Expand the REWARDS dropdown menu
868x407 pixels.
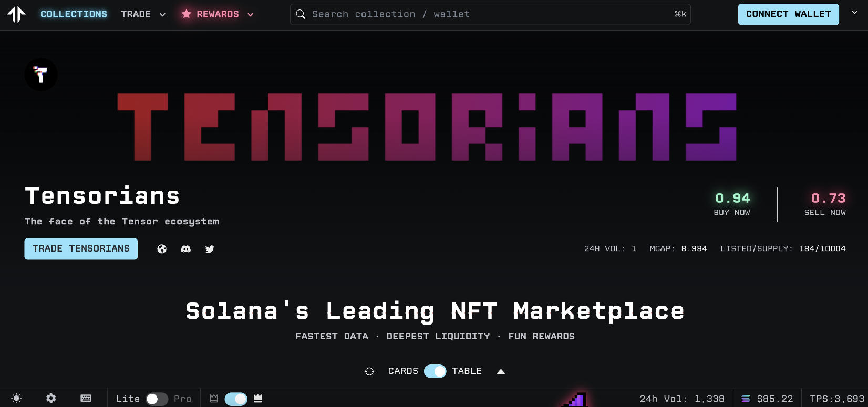tap(218, 14)
